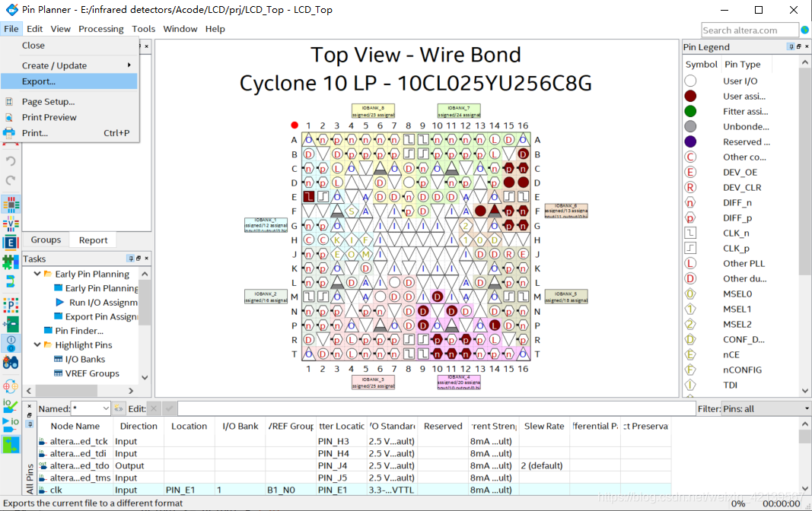Click the I/O Banks table icon
Screen dimensions: 812x511
[x=59, y=359]
